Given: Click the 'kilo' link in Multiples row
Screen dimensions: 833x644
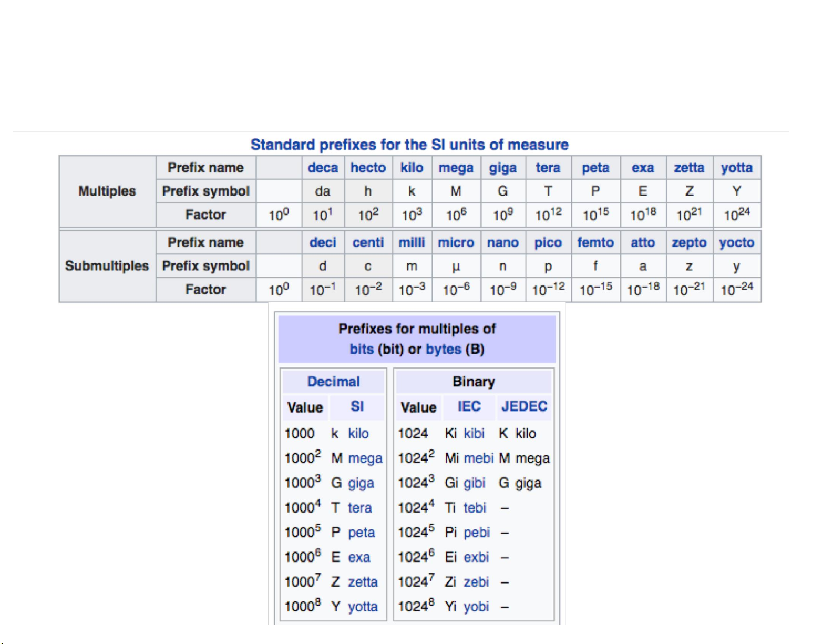Looking at the screenshot, I should (412, 168).
